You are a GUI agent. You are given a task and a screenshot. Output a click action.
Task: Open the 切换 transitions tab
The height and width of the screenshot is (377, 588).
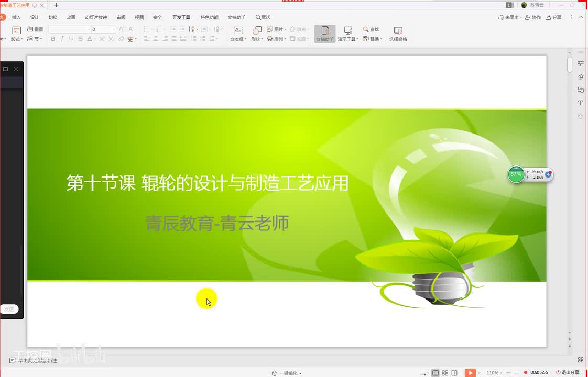53,17
